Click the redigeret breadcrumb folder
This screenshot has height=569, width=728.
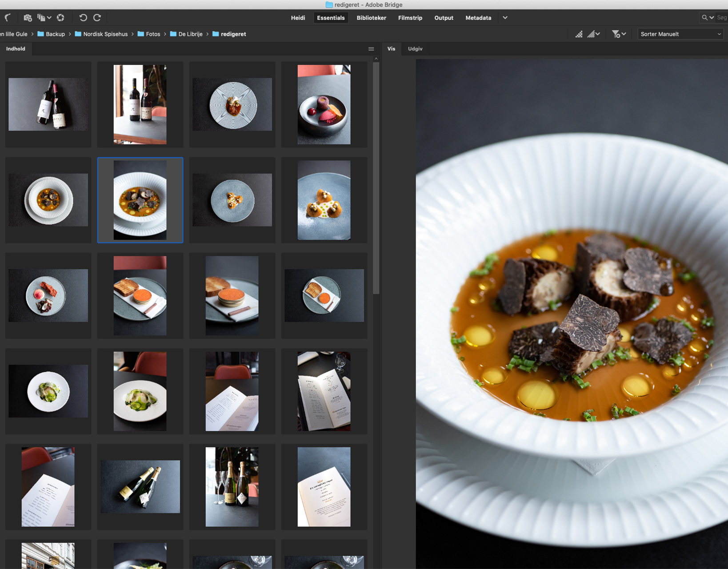229,34
